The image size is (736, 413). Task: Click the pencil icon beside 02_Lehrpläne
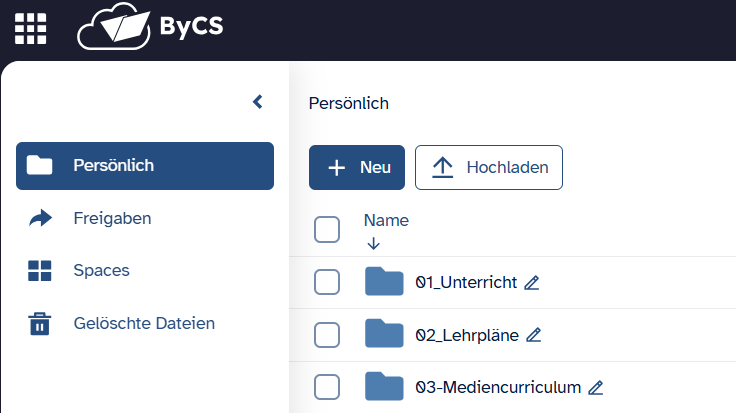[534, 335]
